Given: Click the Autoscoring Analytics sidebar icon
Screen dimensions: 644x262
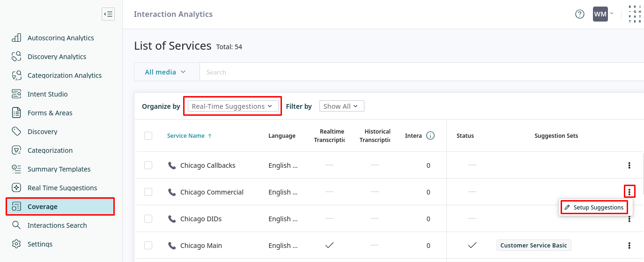Looking at the screenshot, I should pos(16,38).
